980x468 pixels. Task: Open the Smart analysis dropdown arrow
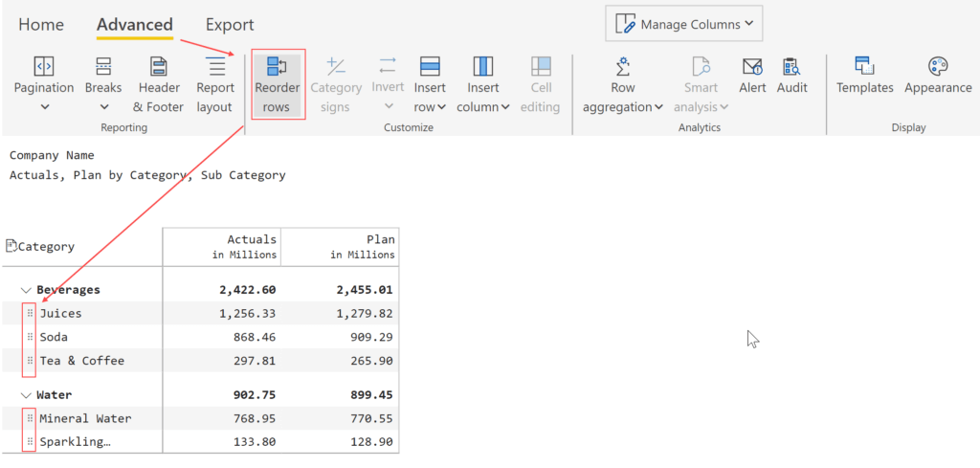(725, 107)
